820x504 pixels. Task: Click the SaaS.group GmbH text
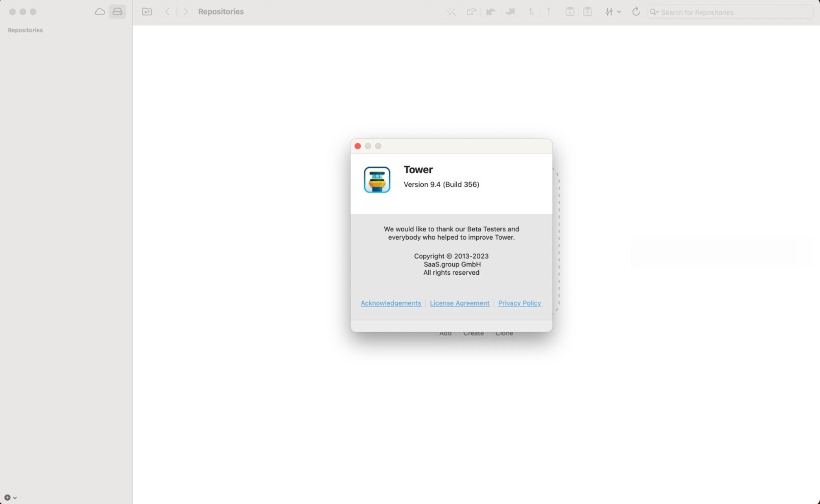(x=452, y=264)
